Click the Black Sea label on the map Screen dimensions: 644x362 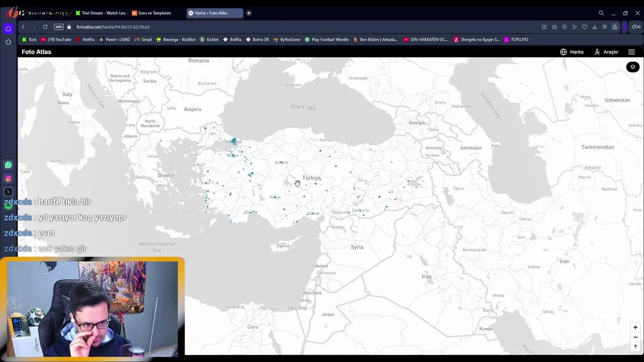303,107
